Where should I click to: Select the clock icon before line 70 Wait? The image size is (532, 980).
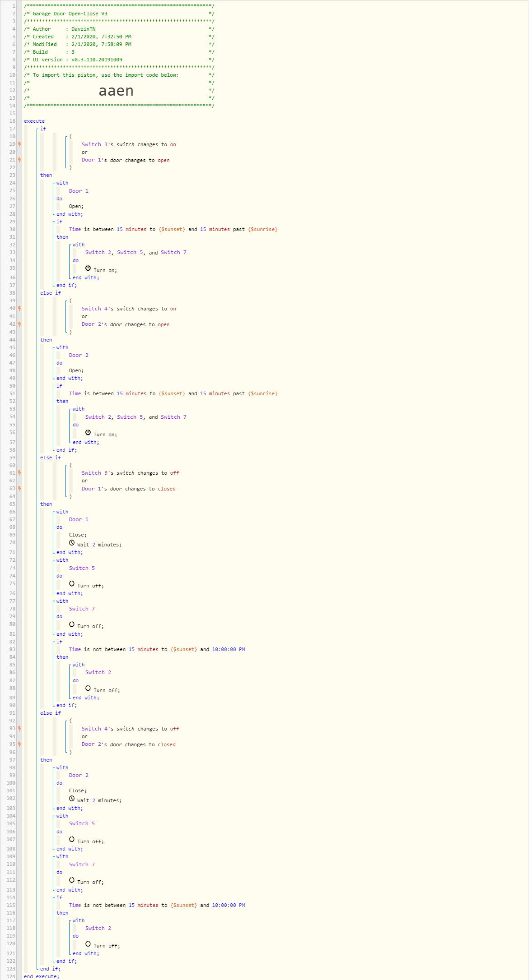click(72, 543)
